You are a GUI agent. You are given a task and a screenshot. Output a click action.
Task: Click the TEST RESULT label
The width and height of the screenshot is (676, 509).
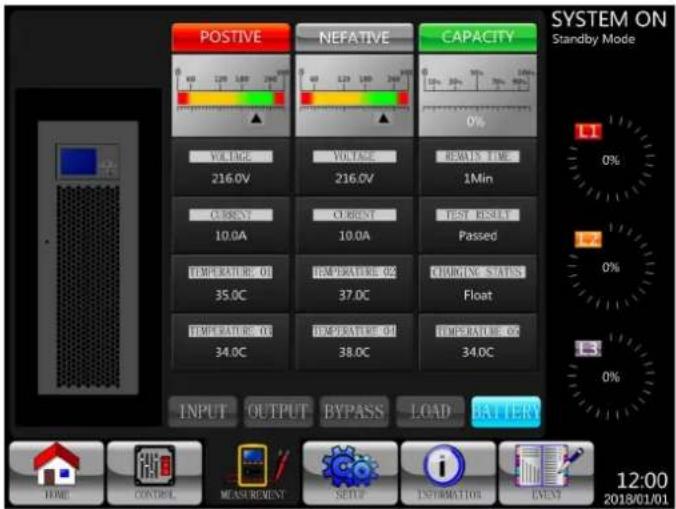click(478, 215)
